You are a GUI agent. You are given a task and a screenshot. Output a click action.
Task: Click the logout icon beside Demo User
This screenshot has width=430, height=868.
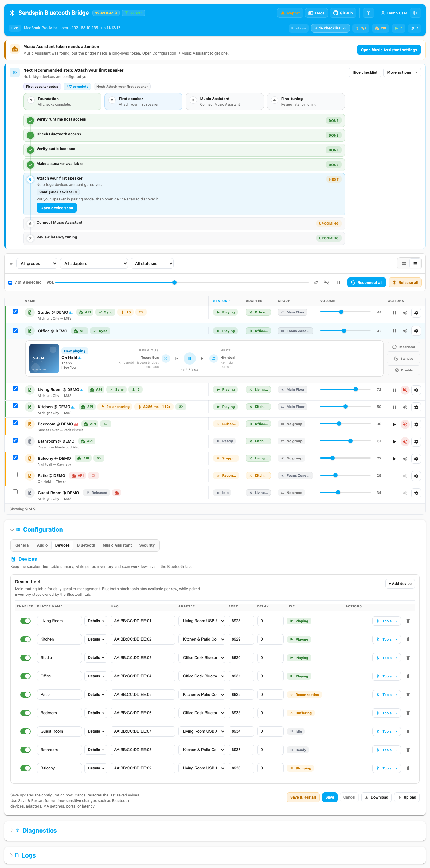[415, 13]
